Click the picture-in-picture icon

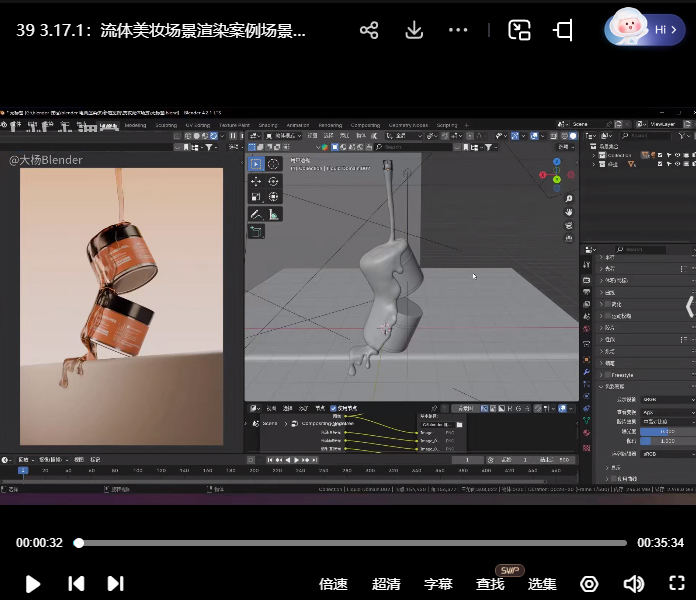click(519, 30)
